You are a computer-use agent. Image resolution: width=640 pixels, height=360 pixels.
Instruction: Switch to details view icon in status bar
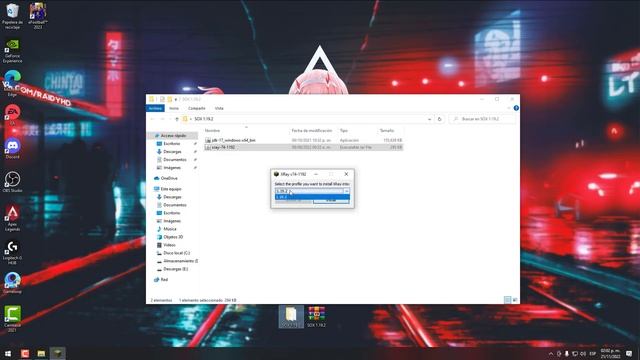click(508, 300)
